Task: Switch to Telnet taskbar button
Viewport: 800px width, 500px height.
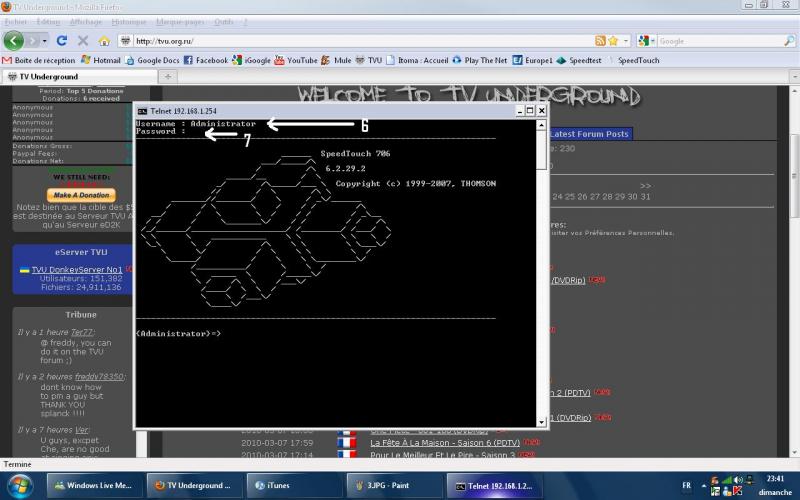Action: [493, 485]
